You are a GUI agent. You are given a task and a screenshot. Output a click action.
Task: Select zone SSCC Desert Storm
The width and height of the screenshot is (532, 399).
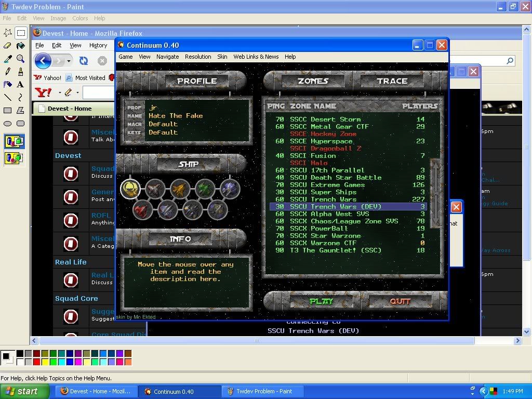[x=348, y=119]
